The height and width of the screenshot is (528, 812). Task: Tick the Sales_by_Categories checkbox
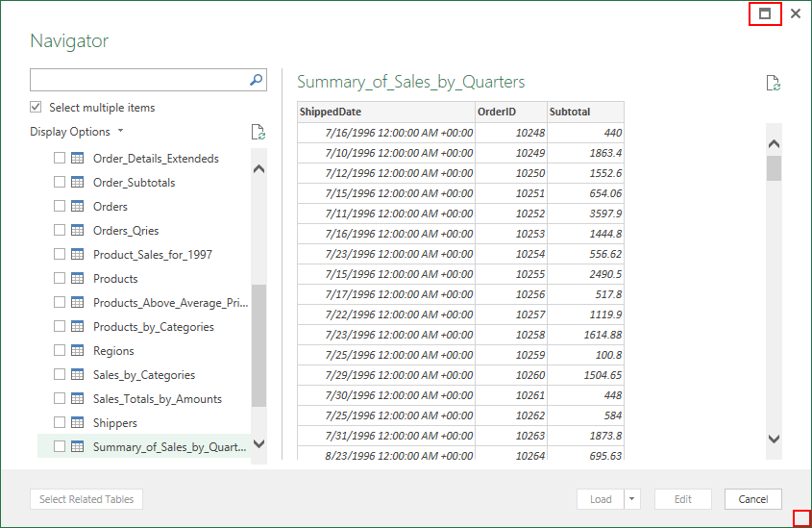tap(60, 375)
